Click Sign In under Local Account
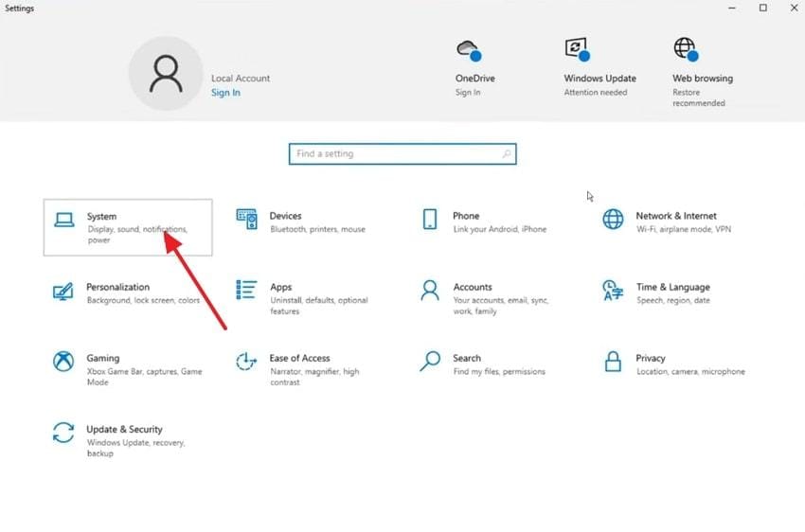805x532 pixels. coord(226,93)
